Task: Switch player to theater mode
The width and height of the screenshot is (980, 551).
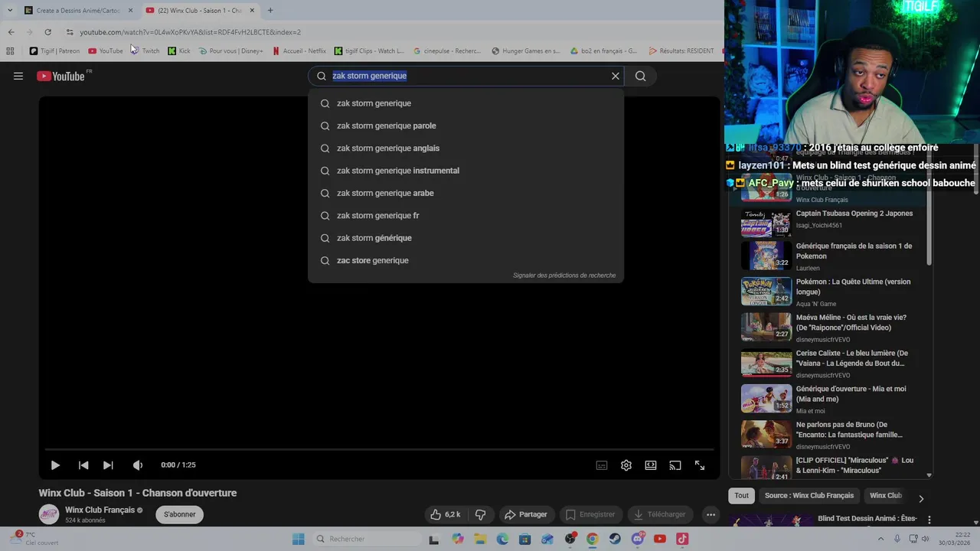Action: [x=651, y=465]
